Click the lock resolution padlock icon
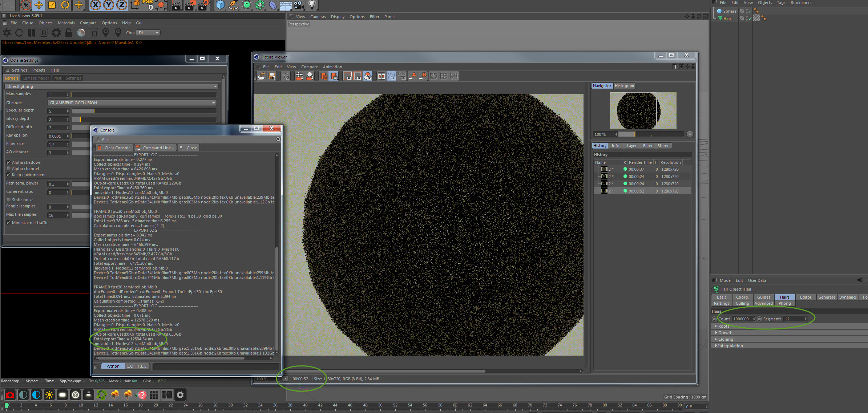The image size is (868, 413). pyautogui.click(x=68, y=33)
